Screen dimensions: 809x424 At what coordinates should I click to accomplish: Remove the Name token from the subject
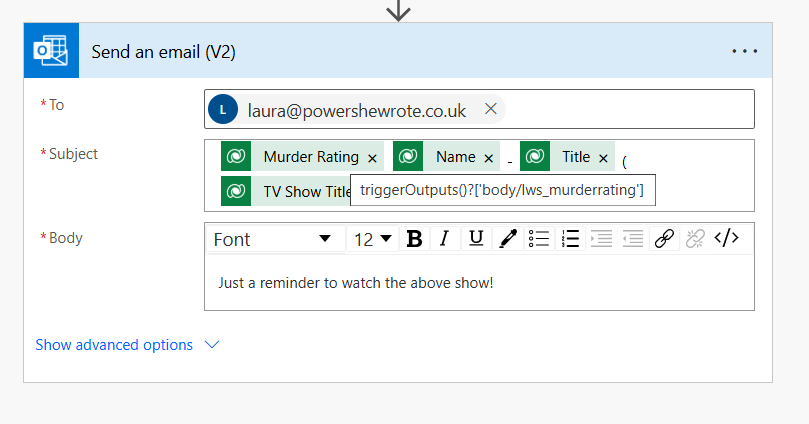489,158
